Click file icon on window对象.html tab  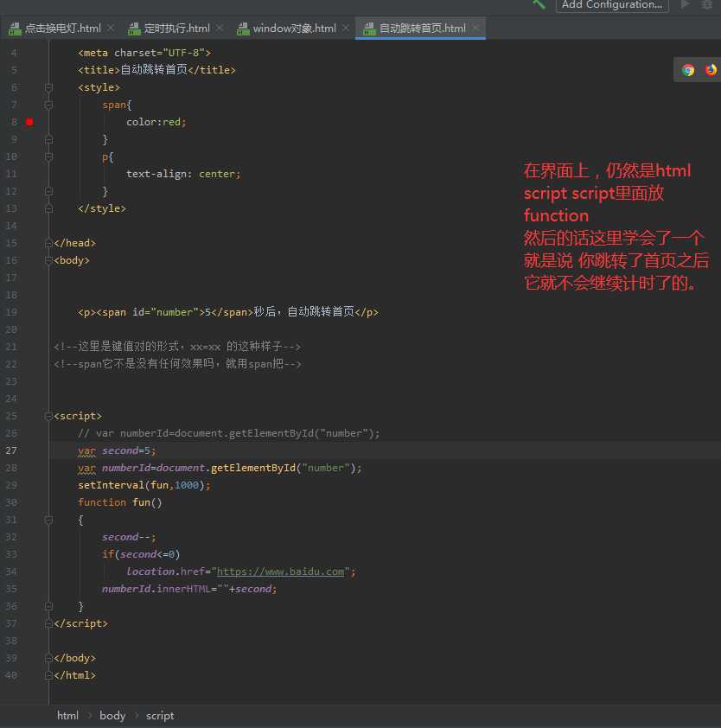(243, 29)
